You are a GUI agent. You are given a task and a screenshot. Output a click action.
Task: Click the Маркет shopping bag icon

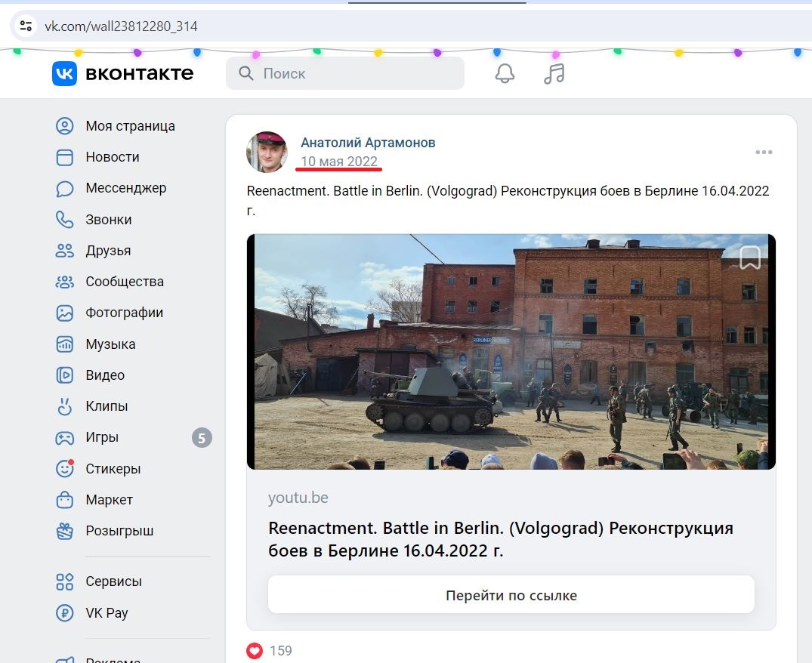[65, 500]
